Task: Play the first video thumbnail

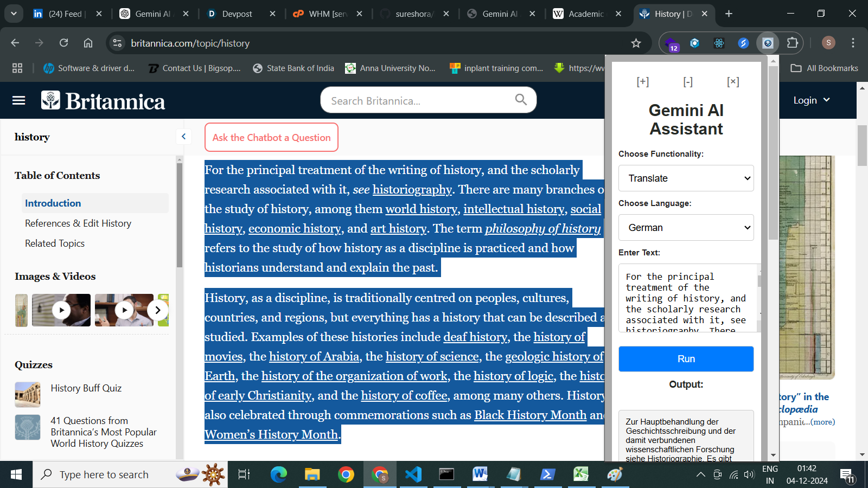Action: (x=61, y=310)
